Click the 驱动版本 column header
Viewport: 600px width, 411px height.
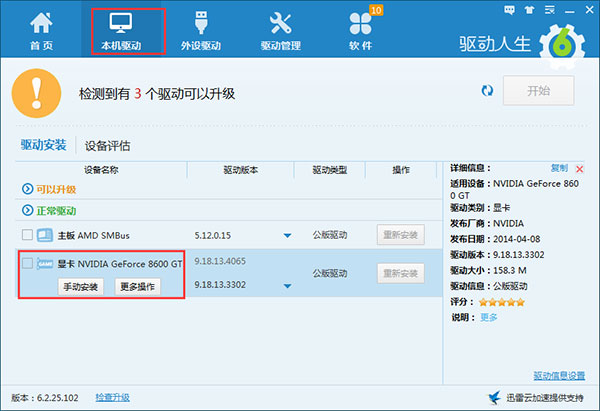[241, 170]
